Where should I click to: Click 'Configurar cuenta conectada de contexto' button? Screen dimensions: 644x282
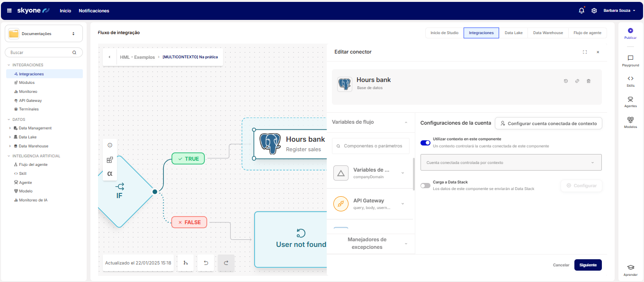point(548,123)
